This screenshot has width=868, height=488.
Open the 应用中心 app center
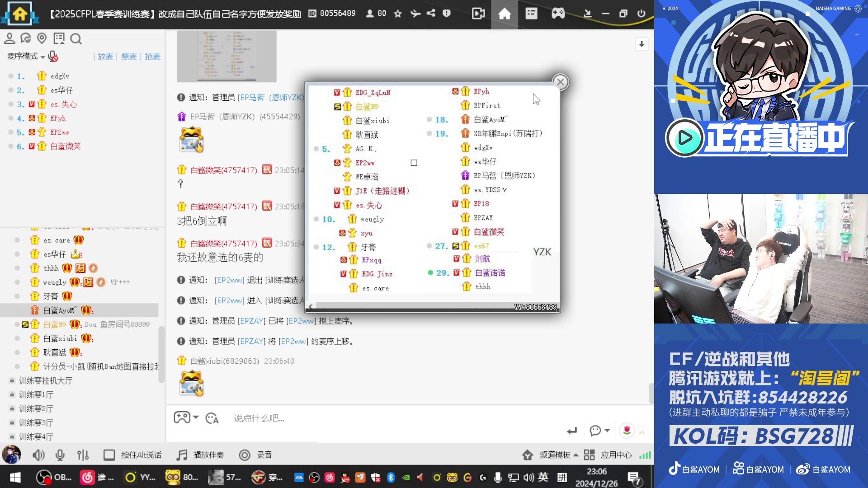pyautogui.click(x=608, y=455)
